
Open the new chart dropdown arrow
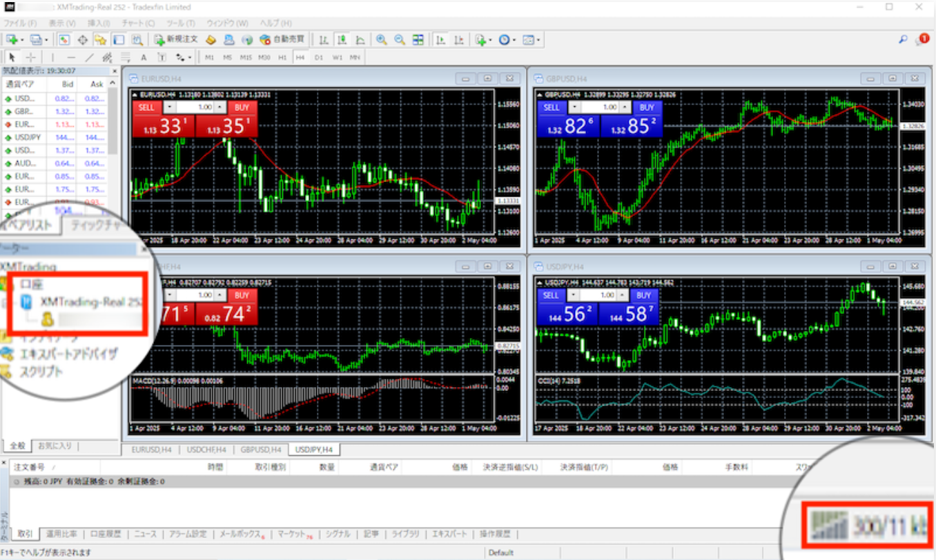23,40
